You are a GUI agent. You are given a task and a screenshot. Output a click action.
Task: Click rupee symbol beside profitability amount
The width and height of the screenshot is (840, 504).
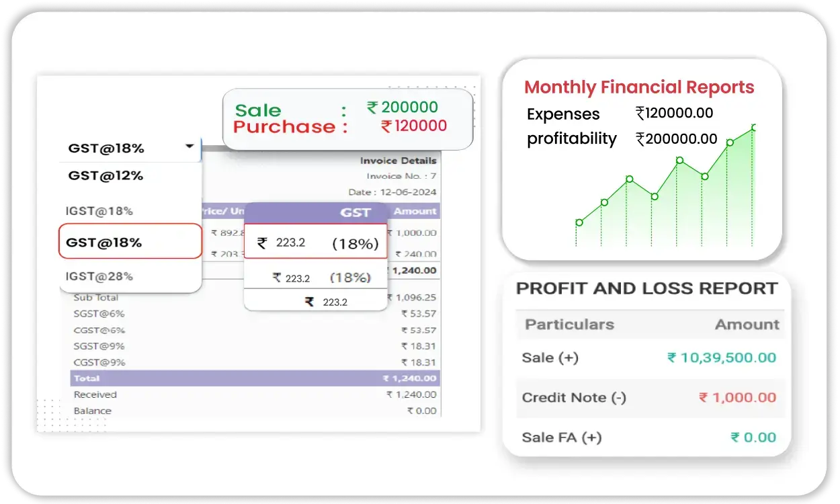click(x=640, y=139)
